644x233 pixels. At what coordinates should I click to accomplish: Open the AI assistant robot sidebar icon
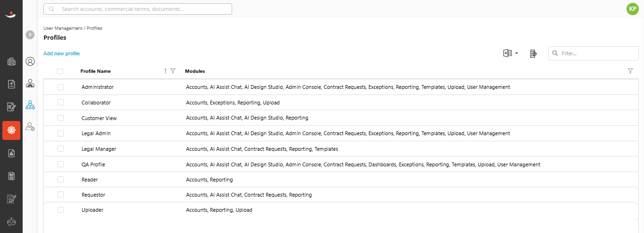(11, 222)
